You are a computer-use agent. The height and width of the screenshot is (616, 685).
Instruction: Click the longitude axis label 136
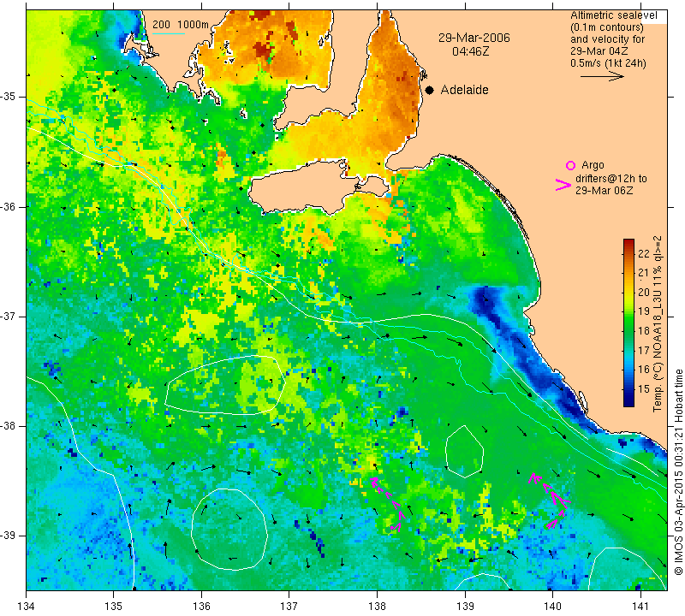coord(201,606)
